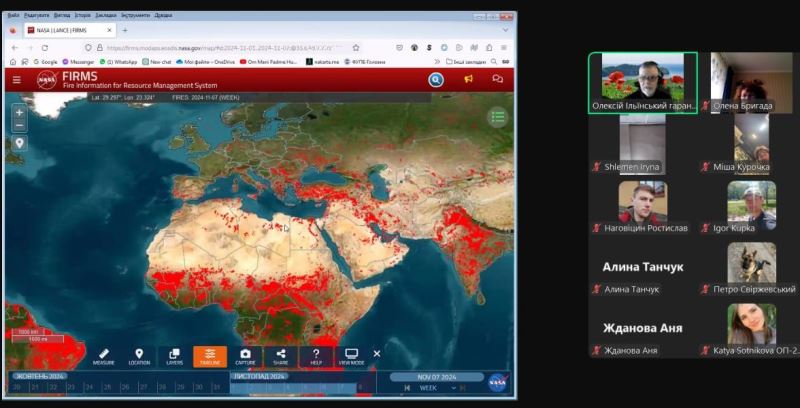Screen dimensions: 800x408
Task: Select Katya Sotnikova video tile
Action: pos(752,327)
